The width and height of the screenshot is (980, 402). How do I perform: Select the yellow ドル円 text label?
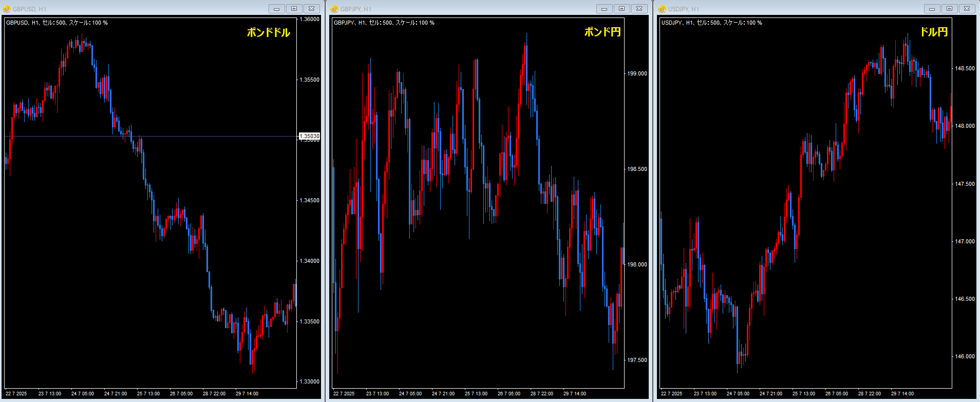(933, 32)
